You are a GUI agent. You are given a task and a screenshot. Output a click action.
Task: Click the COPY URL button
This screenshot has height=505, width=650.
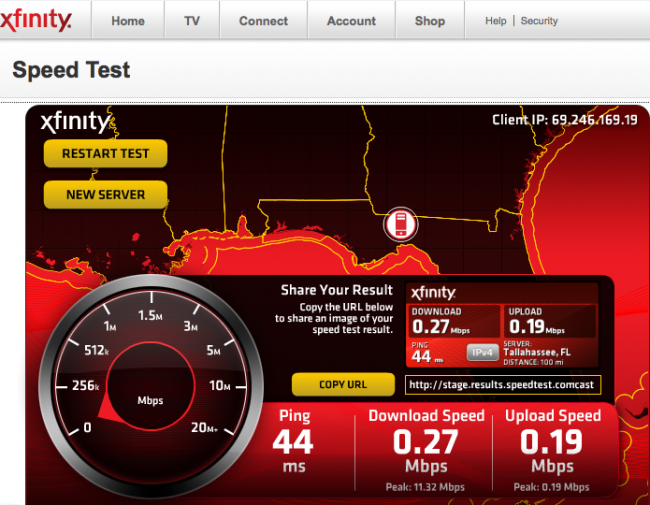point(343,384)
